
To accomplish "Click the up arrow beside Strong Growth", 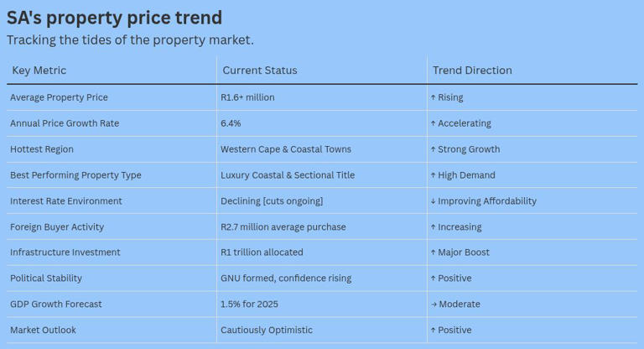I will pyautogui.click(x=433, y=149).
